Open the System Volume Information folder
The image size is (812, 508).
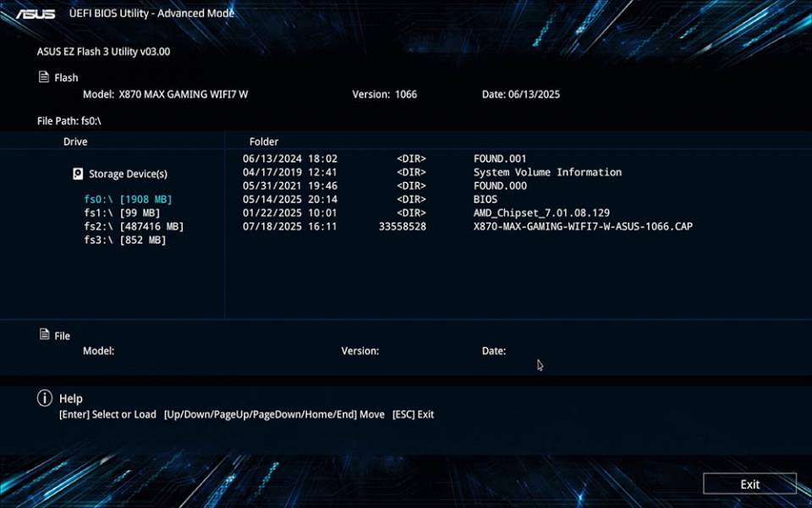(x=547, y=172)
